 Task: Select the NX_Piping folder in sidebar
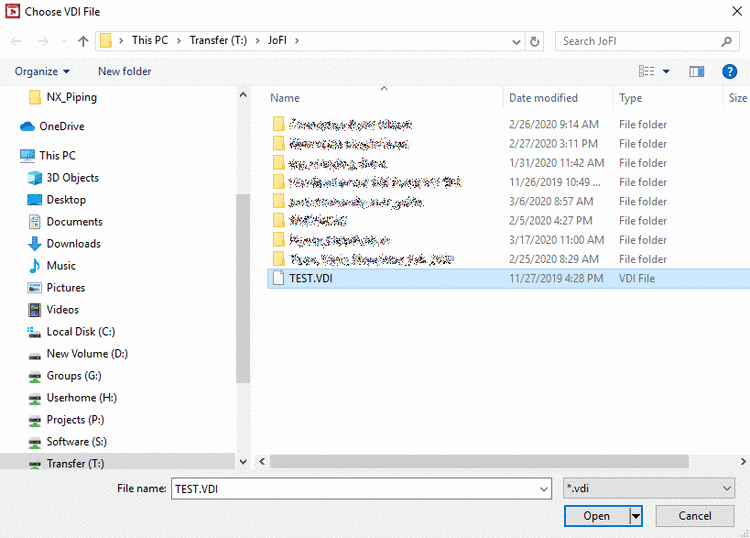coord(62,97)
